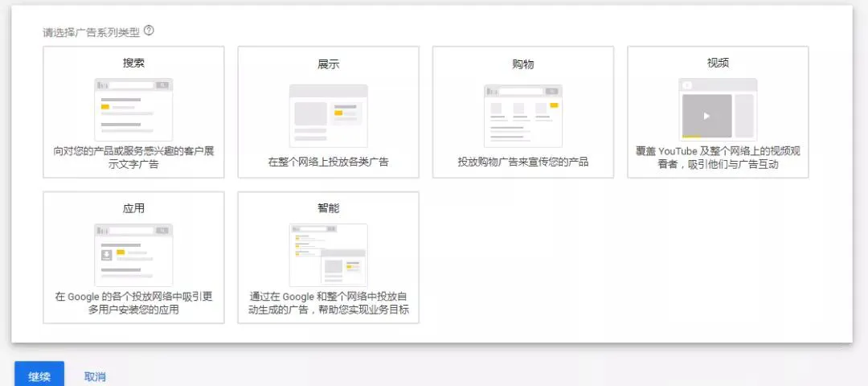The height and width of the screenshot is (386, 868).
Task: Select the 购物 card title
Action: click(523, 64)
